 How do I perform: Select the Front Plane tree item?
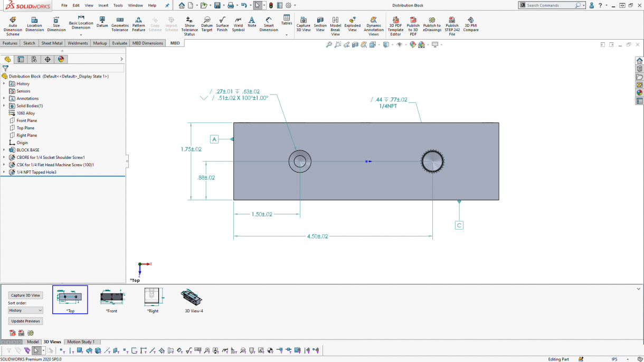click(23, 120)
